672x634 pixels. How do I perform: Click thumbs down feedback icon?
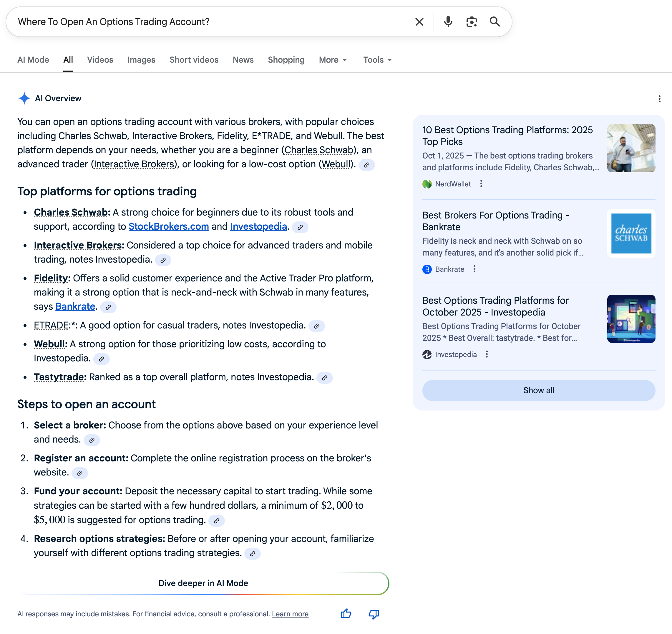coord(374,613)
